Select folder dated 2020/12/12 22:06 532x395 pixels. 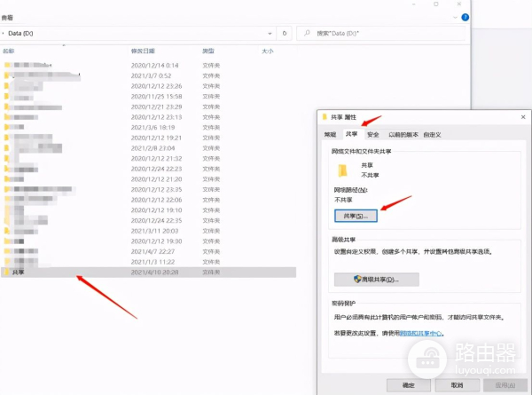148,200
